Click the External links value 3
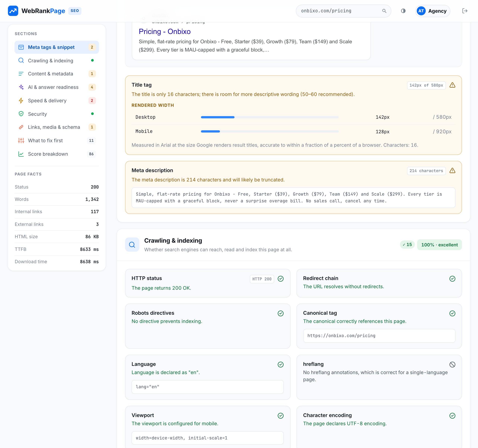 [97, 224]
